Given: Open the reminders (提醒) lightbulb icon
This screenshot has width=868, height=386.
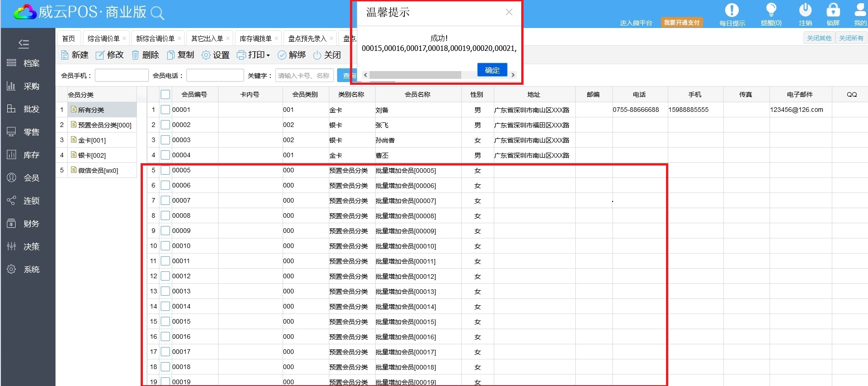Looking at the screenshot, I should click(x=771, y=10).
